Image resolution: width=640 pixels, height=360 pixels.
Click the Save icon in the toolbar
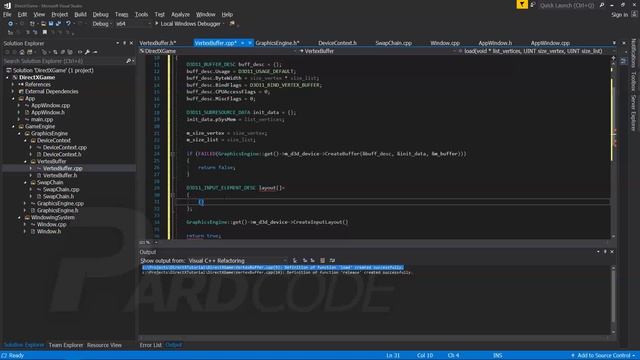coord(51,24)
